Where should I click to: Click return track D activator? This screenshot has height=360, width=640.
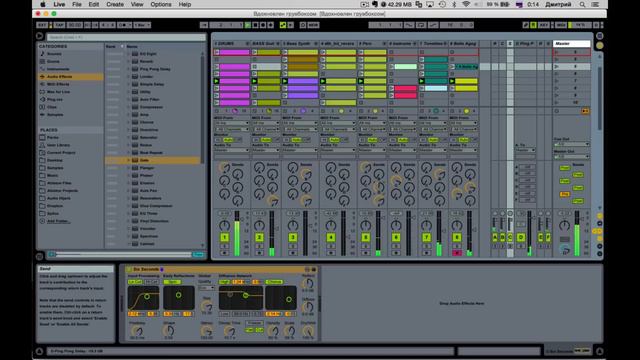tap(521, 237)
